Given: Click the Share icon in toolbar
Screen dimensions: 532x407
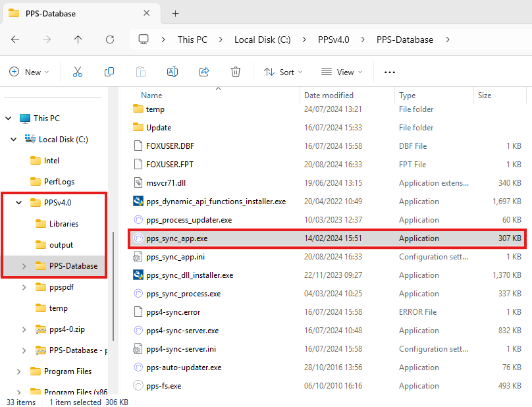Looking at the screenshot, I should pyautogui.click(x=204, y=72).
